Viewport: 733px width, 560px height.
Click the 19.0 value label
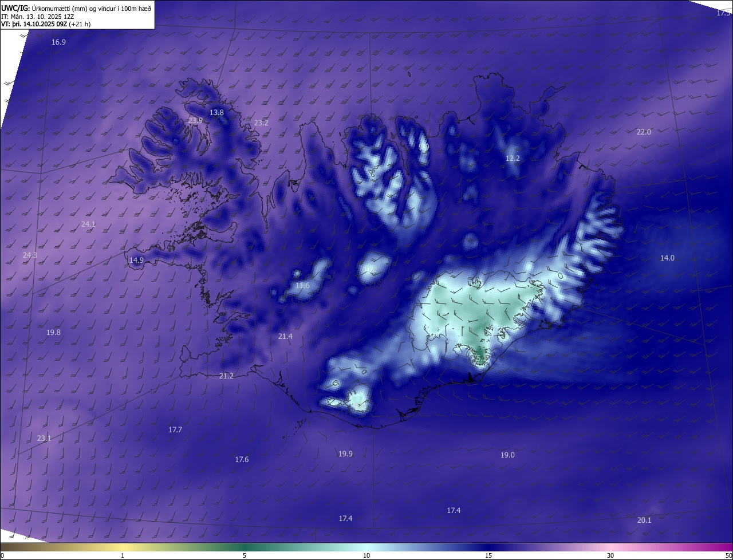pyautogui.click(x=507, y=455)
